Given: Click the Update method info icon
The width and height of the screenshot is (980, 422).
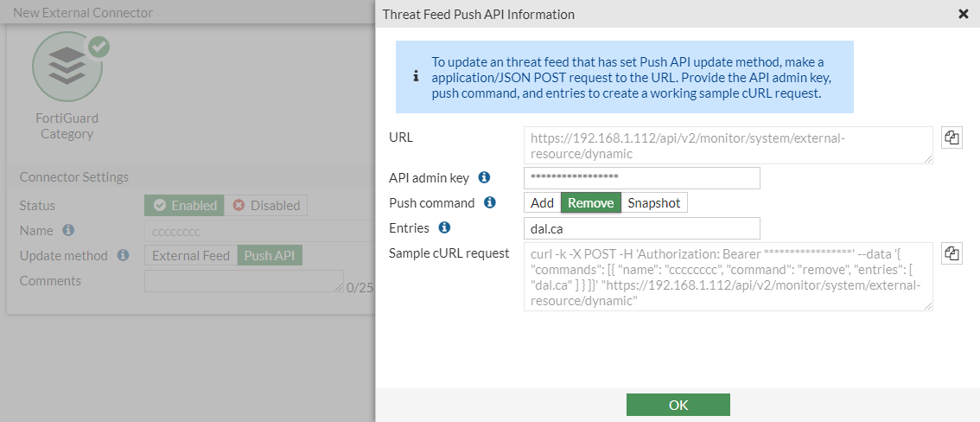Looking at the screenshot, I should click(x=123, y=255).
